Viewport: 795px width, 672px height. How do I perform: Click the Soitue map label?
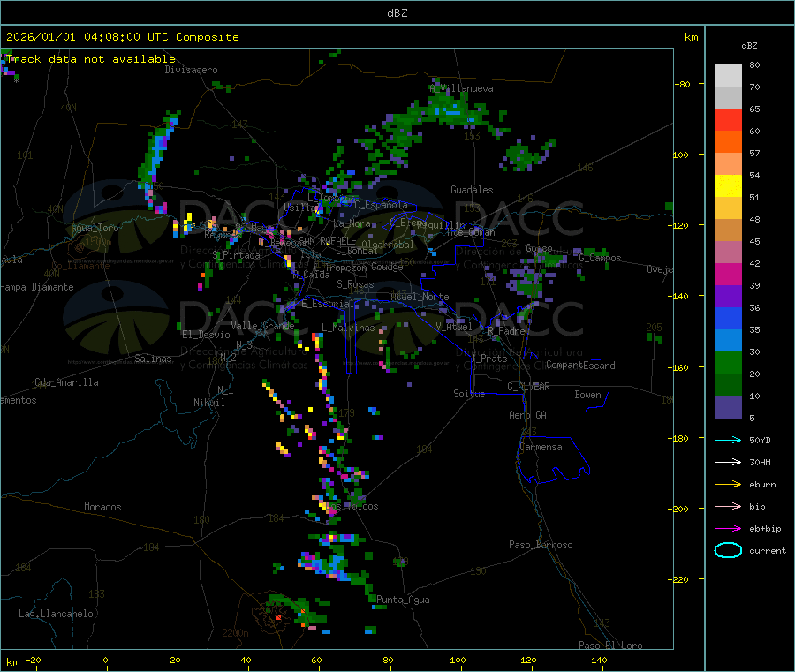click(x=469, y=394)
